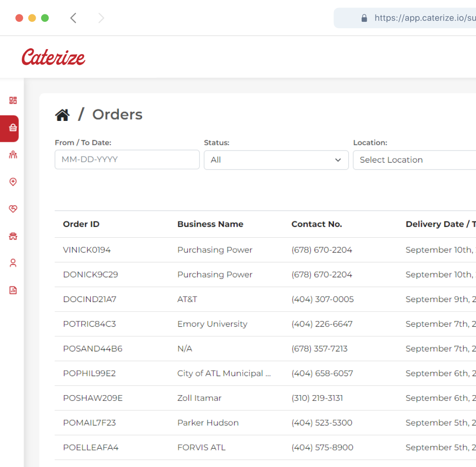Open the dashboard grid icon in sidebar
Viewport: 476px width, 467px height.
pos(13,101)
